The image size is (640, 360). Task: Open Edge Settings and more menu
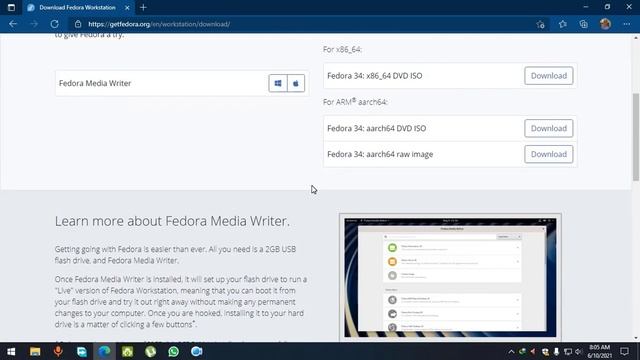627,24
